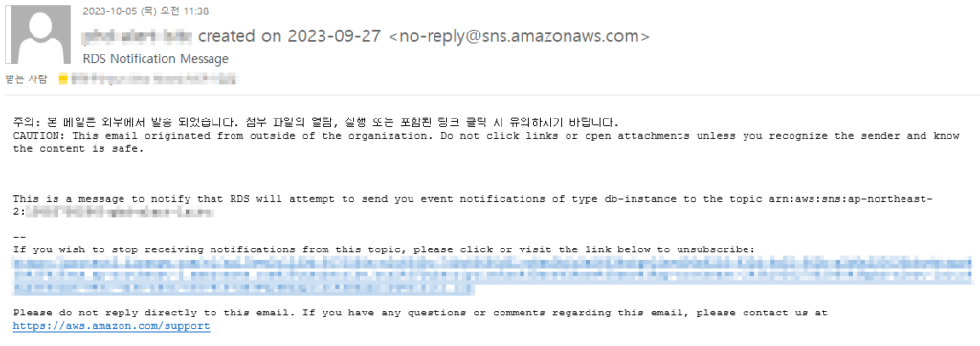
Task: Click the 'If you wish to stop receiving' line
Action: (x=384, y=249)
